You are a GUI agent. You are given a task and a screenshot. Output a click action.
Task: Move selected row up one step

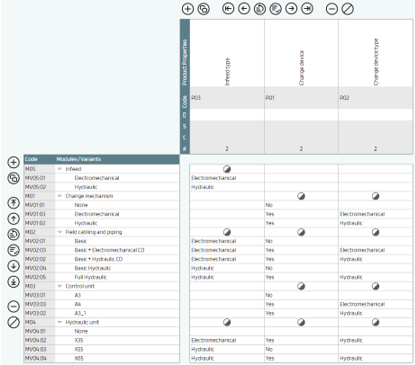(x=13, y=219)
